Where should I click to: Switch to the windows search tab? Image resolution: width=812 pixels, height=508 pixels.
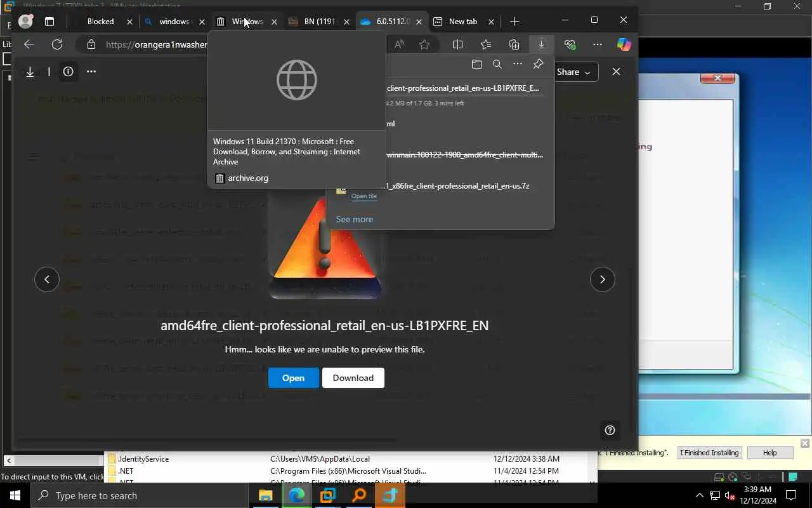point(174,21)
